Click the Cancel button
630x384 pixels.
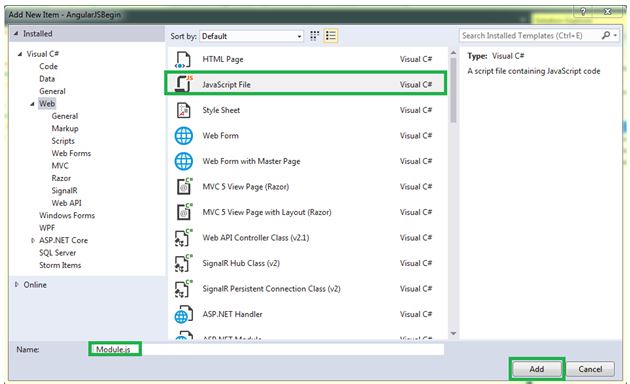click(x=590, y=369)
